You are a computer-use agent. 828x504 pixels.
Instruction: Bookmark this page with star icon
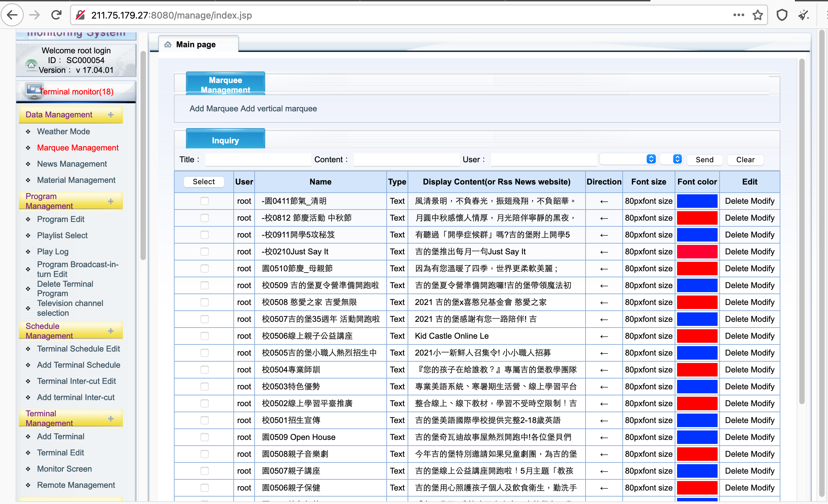click(x=758, y=15)
